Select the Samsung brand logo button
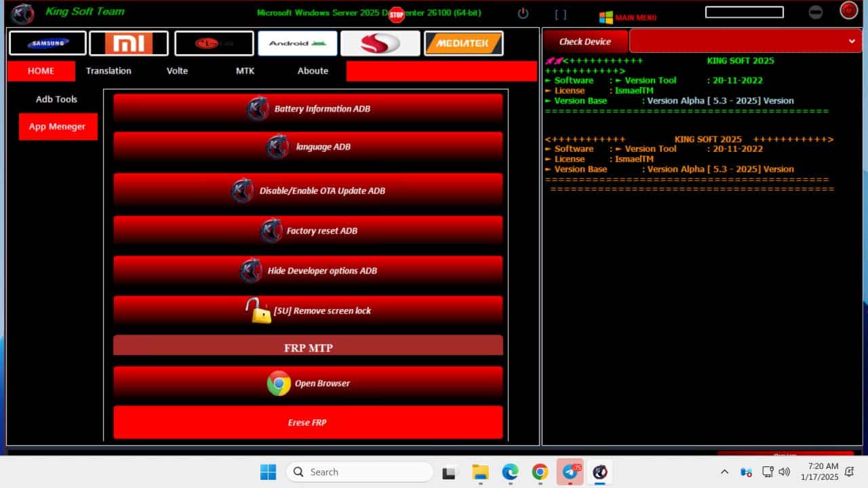The height and width of the screenshot is (488, 868). pyautogui.click(x=47, y=43)
